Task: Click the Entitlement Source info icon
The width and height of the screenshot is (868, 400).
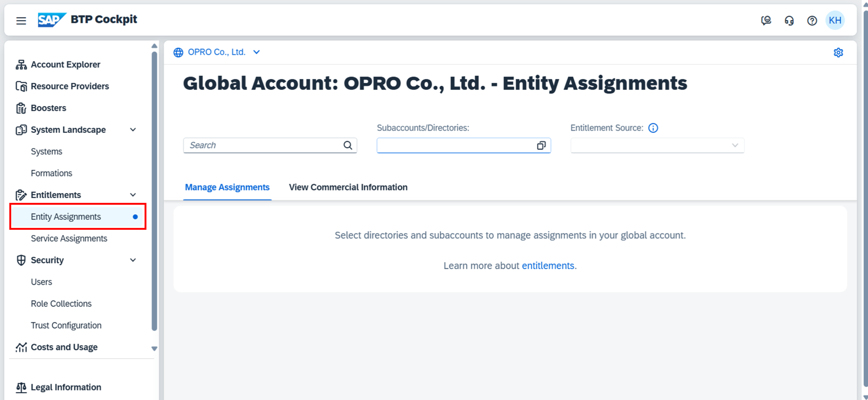Action: [653, 128]
